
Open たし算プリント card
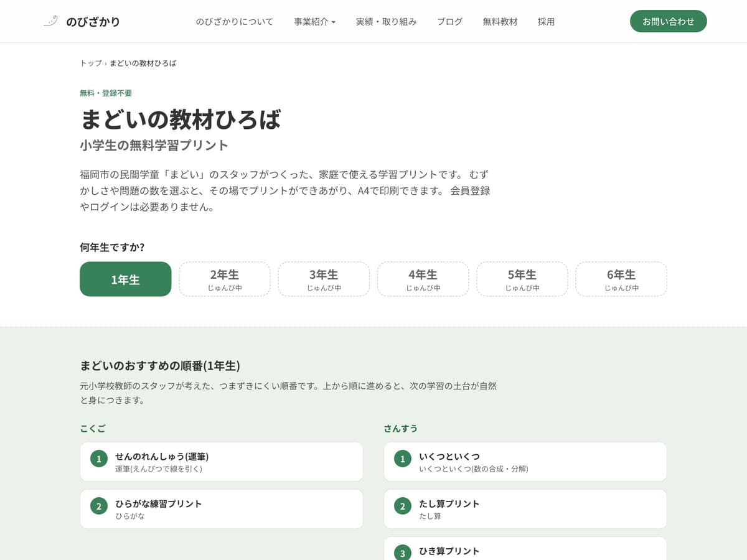click(525, 509)
